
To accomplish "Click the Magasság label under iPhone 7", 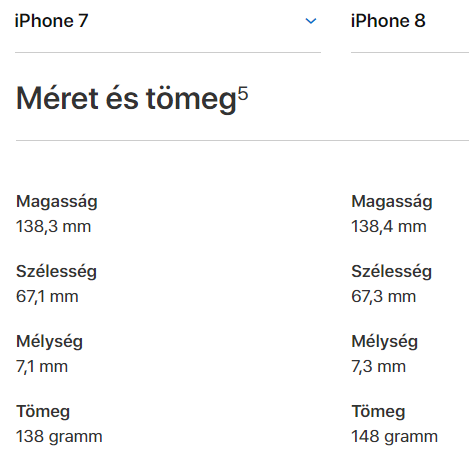I will (57, 202).
